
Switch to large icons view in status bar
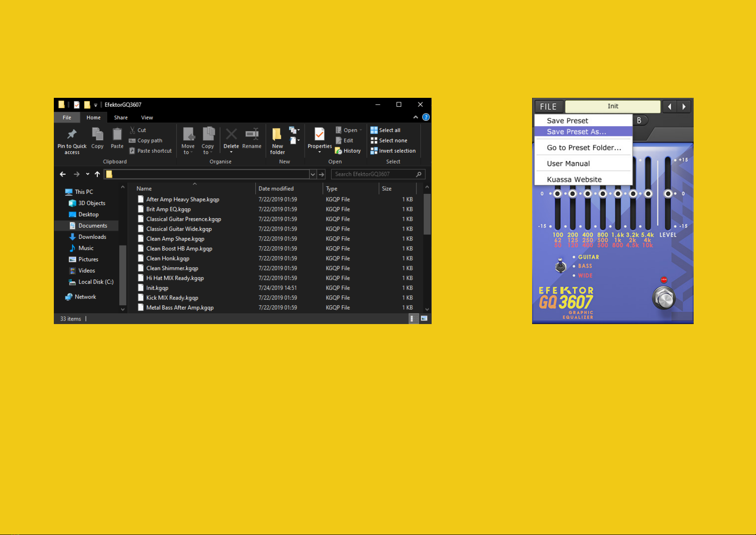(424, 319)
